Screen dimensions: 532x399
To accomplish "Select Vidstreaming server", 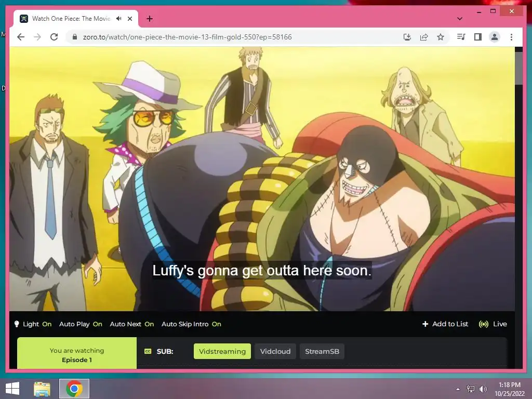I will (222, 351).
